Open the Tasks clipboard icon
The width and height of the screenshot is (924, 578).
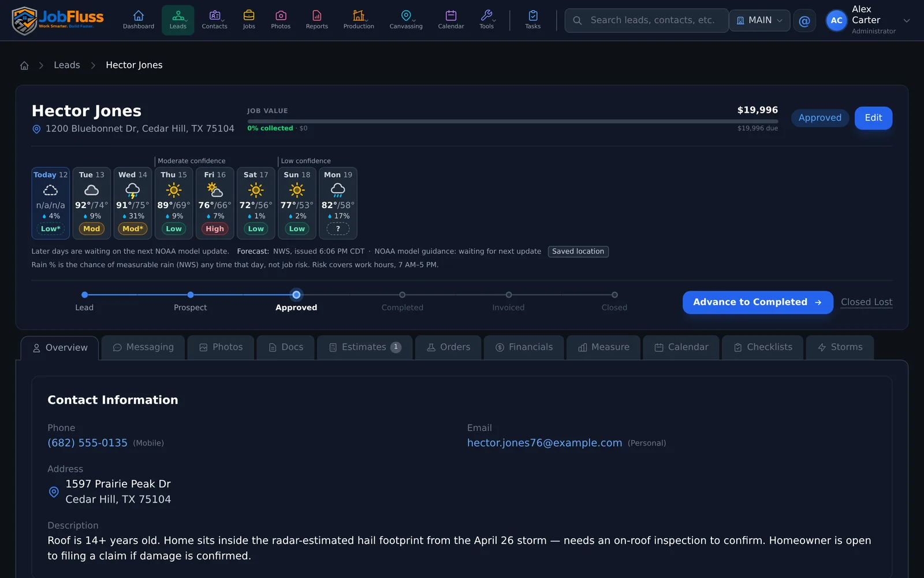533,20
